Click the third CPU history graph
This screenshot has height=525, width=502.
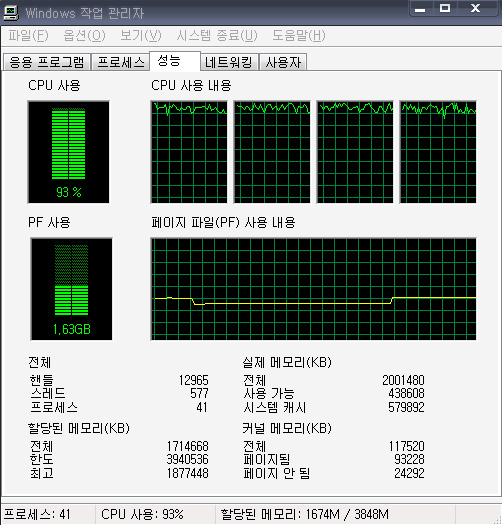tap(355, 152)
